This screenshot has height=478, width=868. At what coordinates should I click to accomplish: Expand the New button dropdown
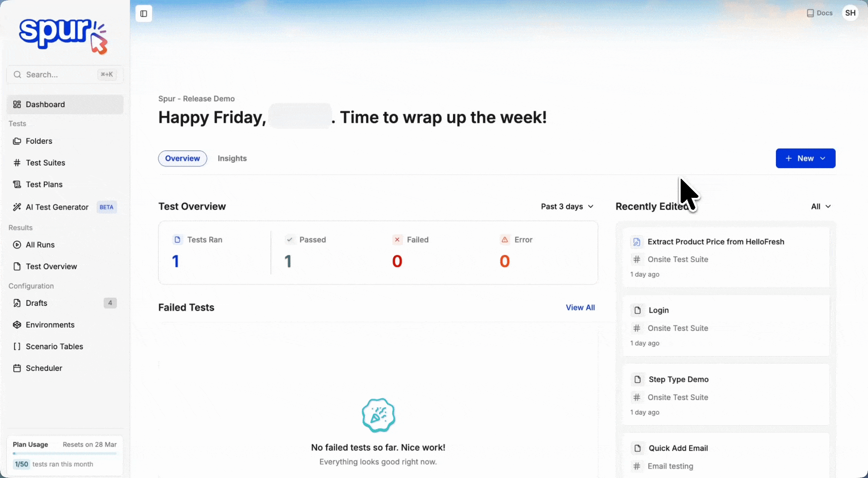coord(805,158)
